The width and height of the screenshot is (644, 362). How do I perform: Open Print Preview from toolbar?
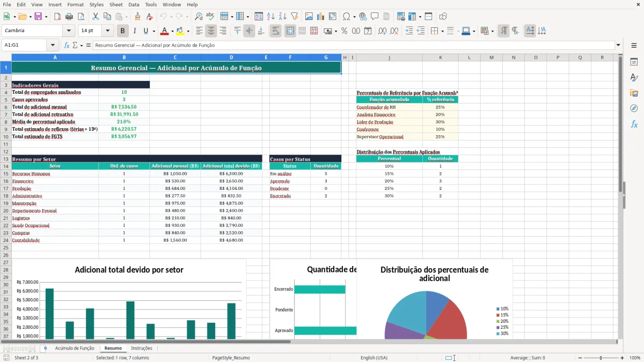81,17
